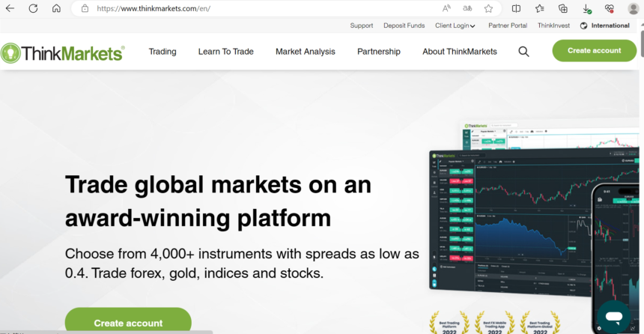644x334 pixels.
Task: Open the International region selector
Action: tap(604, 25)
